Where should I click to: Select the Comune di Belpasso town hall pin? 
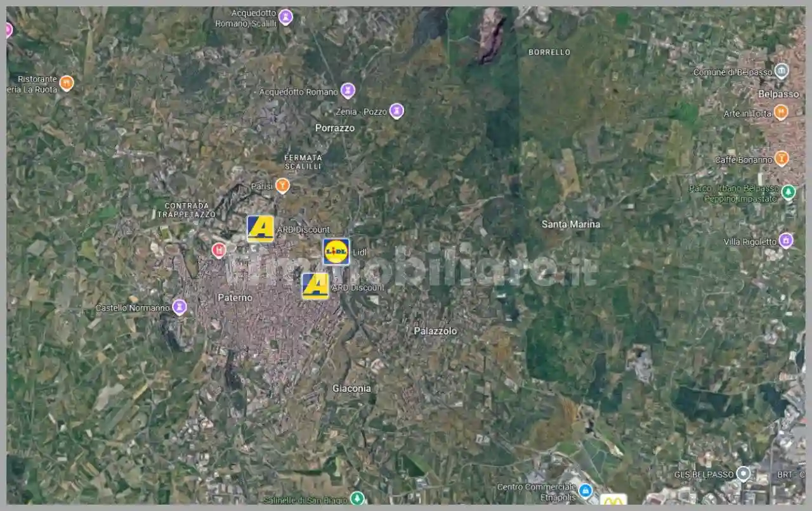[782, 71]
